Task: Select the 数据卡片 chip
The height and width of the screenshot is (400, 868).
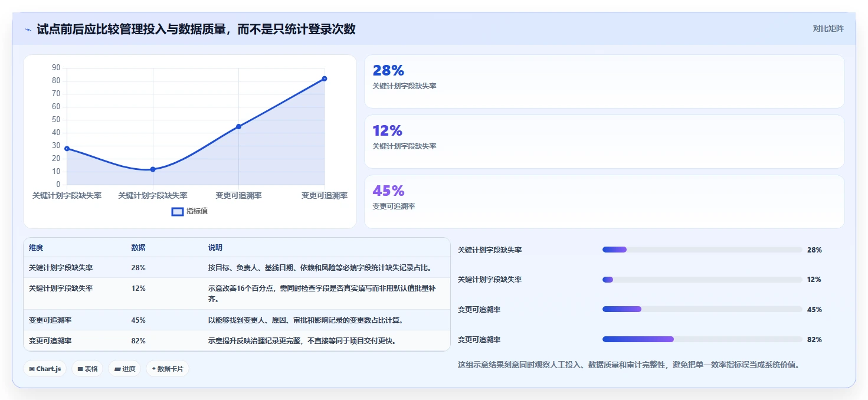Action: (168, 369)
